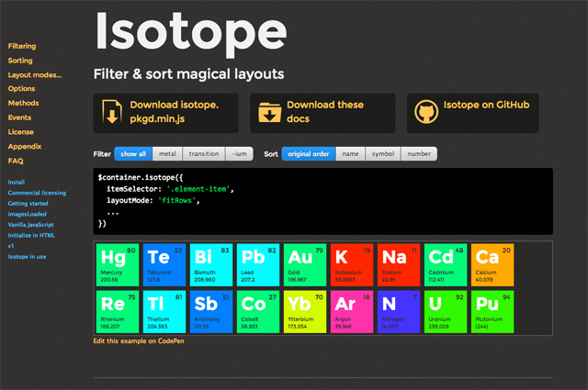588x390 pixels.
Task: Click the K Potassium element tile
Action: point(352,265)
